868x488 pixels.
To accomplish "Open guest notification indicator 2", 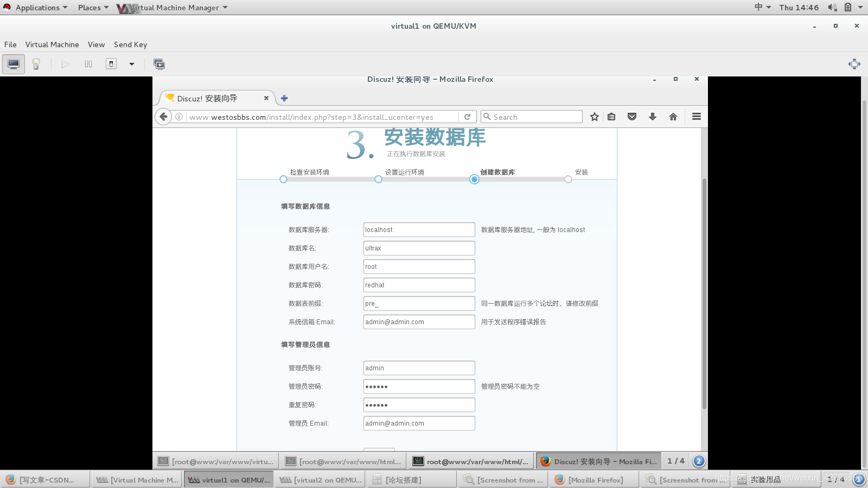I will click(x=699, y=461).
